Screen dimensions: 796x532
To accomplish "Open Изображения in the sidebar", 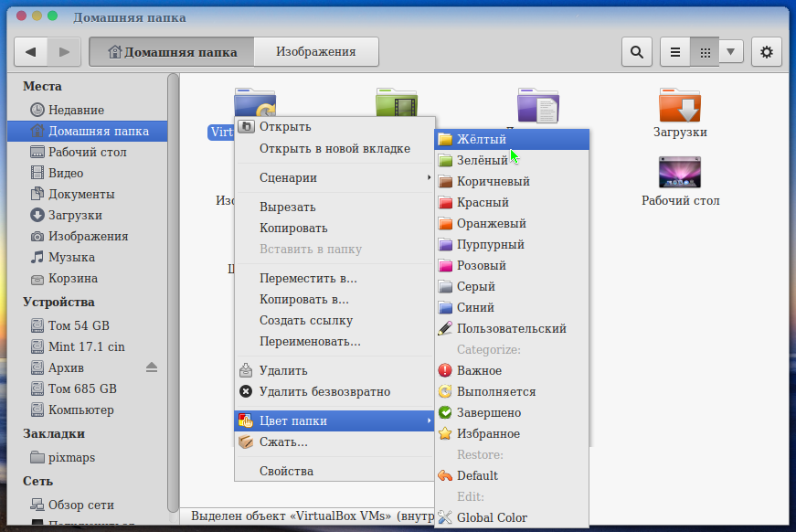I will (88, 237).
